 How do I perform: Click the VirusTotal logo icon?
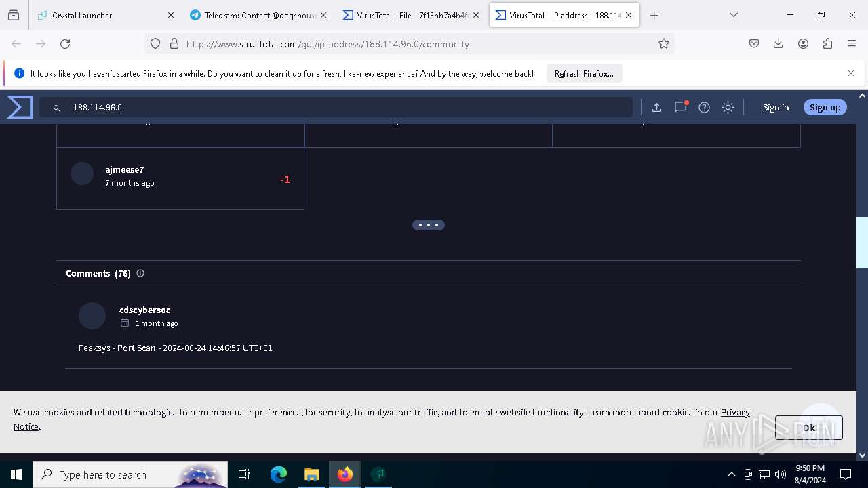20,107
